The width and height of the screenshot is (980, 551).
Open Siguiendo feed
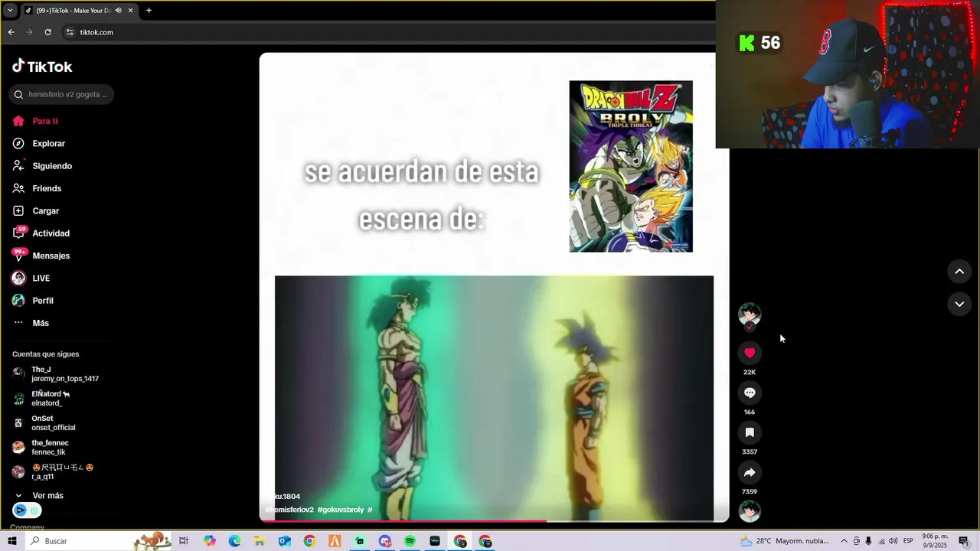42,166
